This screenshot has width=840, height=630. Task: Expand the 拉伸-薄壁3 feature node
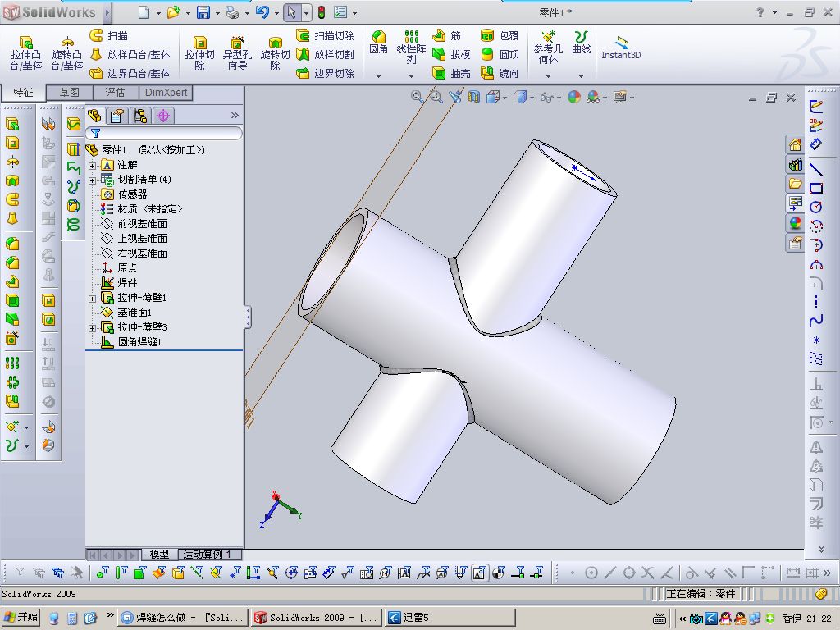pyautogui.click(x=92, y=328)
